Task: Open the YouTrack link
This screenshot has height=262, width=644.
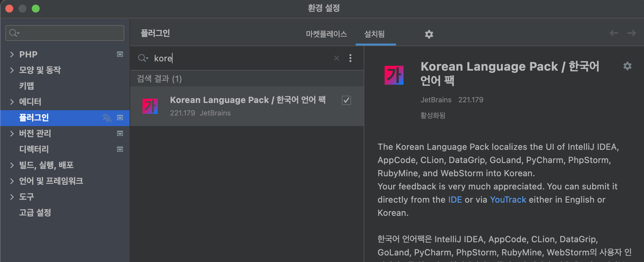Action: click(508, 200)
